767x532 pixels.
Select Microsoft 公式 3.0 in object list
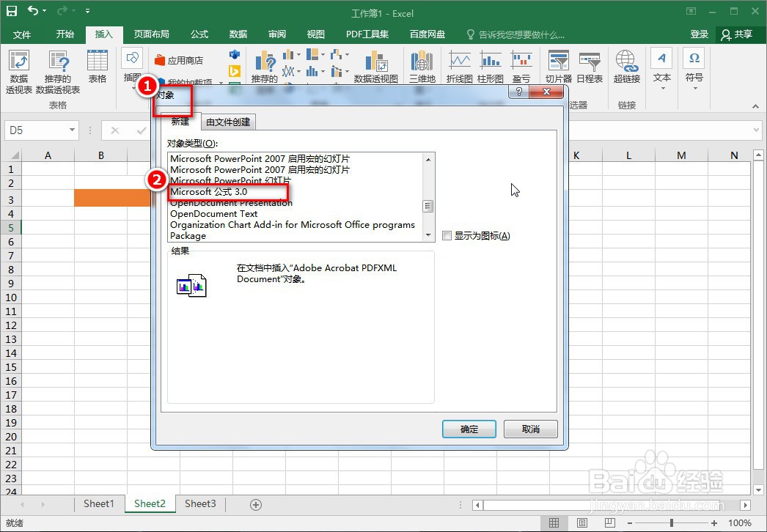tap(209, 192)
